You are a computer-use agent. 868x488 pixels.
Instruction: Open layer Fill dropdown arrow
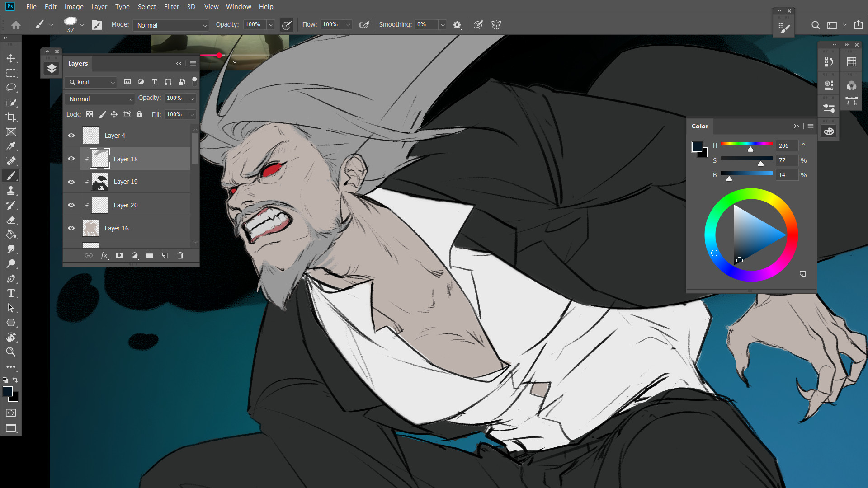coord(192,115)
